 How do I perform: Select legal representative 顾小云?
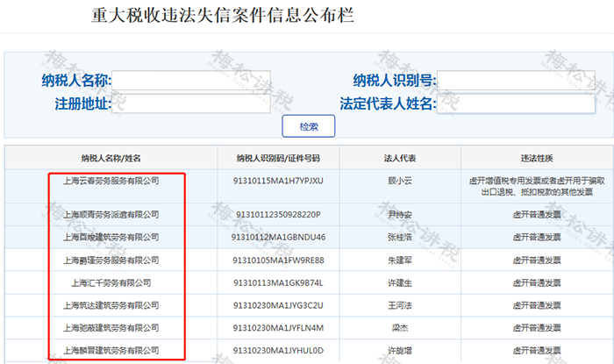click(400, 181)
